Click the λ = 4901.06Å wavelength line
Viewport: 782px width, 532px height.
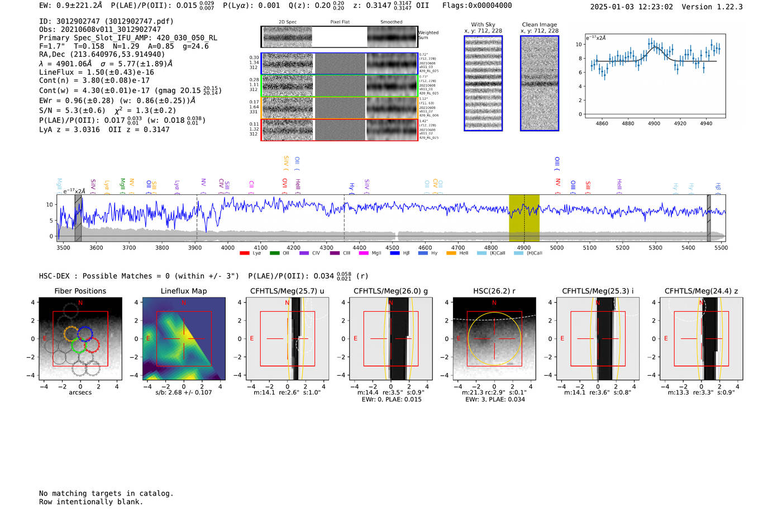106,64
